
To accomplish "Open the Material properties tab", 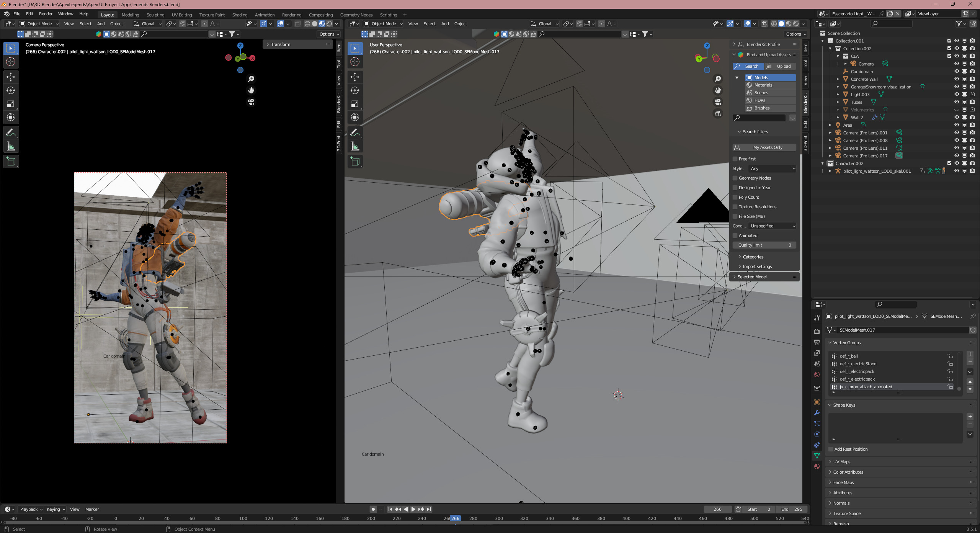I will 817,466.
